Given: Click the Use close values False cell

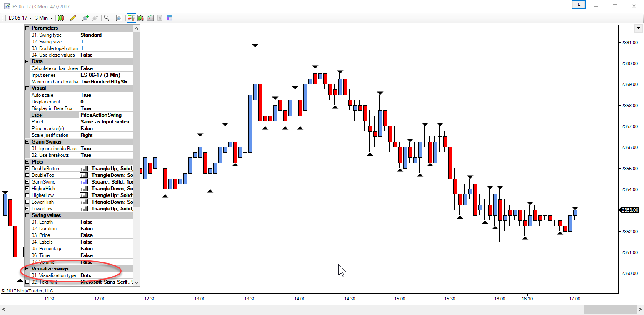Looking at the screenshot, I should point(106,55).
